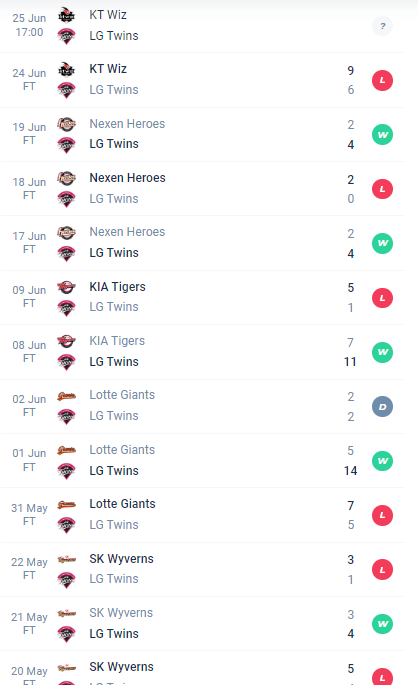The image size is (418, 685).
Task: Click the green W badge for 21 May match
Action: pyautogui.click(x=382, y=624)
